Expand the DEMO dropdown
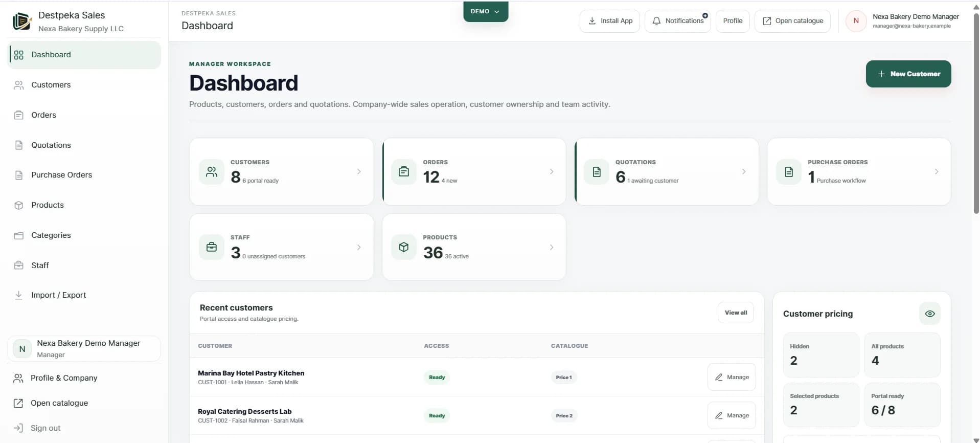The width and height of the screenshot is (980, 443). pos(486,11)
